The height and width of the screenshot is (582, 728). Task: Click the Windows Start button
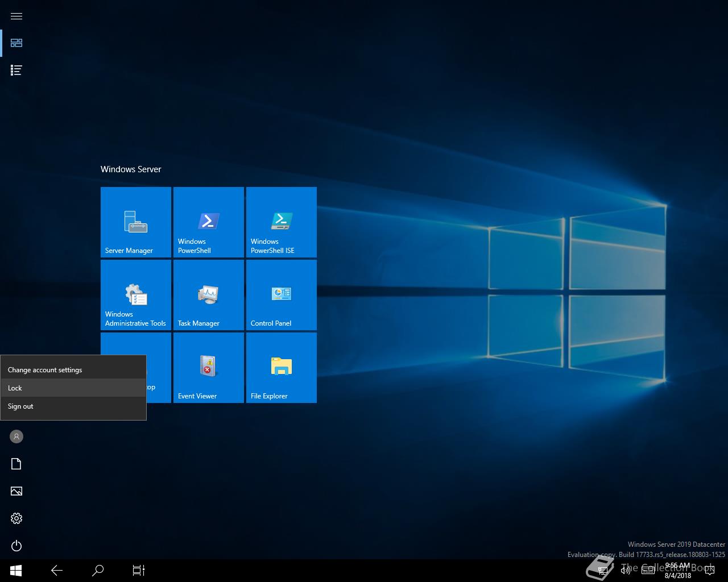[16, 570]
